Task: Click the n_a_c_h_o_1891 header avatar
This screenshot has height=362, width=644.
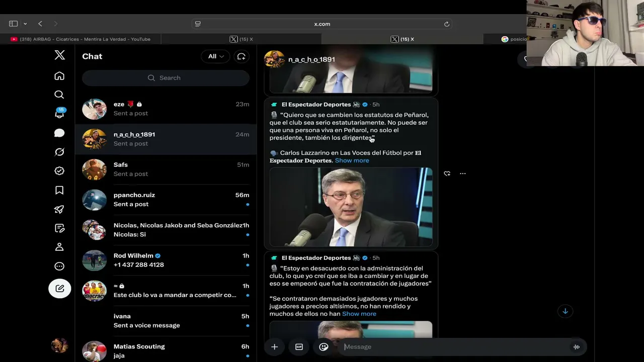Action: (274, 59)
